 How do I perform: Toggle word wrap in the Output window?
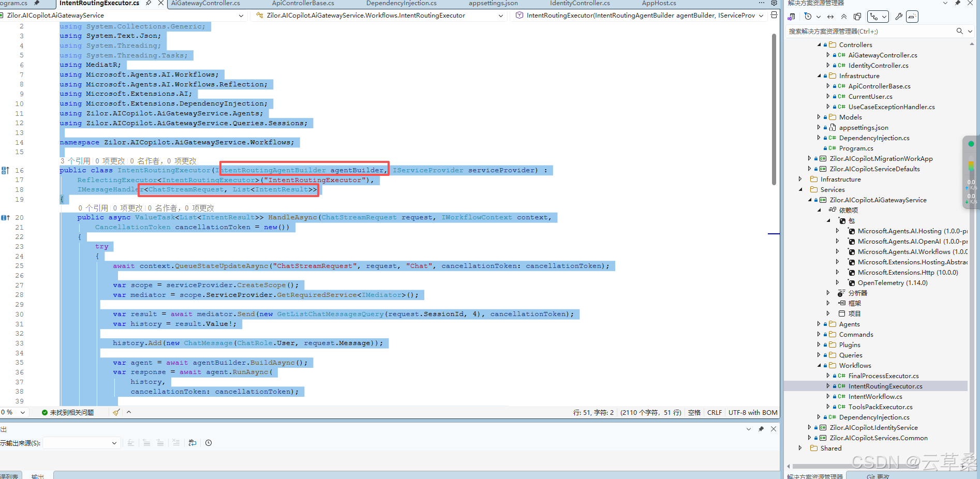pos(192,443)
